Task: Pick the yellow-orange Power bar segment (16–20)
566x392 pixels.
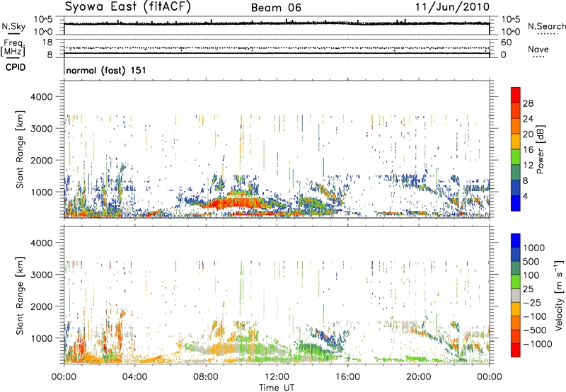Action: pyautogui.click(x=516, y=142)
